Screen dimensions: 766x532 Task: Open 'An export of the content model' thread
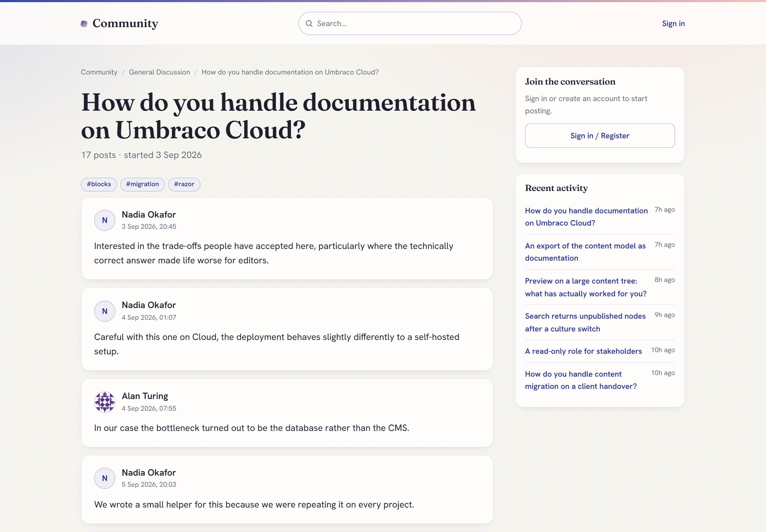coord(585,252)
